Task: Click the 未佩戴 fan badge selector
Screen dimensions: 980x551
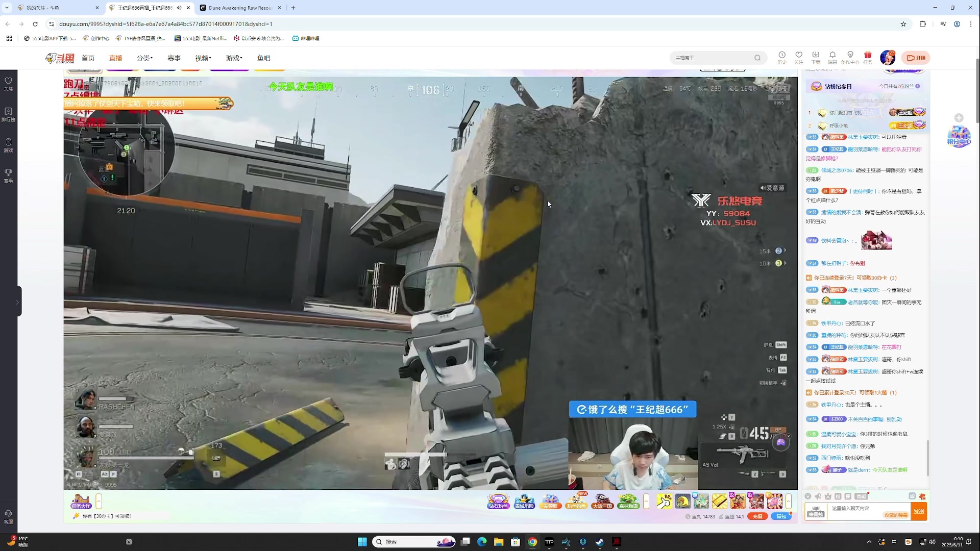Action: (x=816, y=511)
